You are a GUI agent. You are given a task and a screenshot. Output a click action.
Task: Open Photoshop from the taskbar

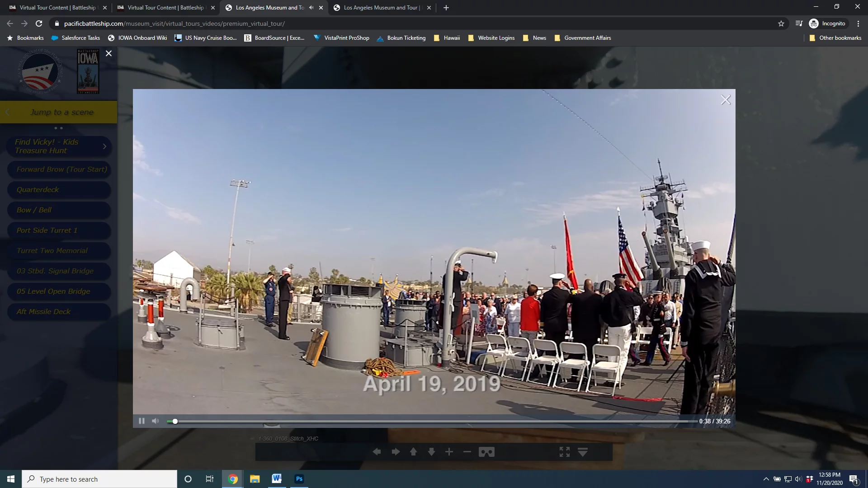(299, 479)
